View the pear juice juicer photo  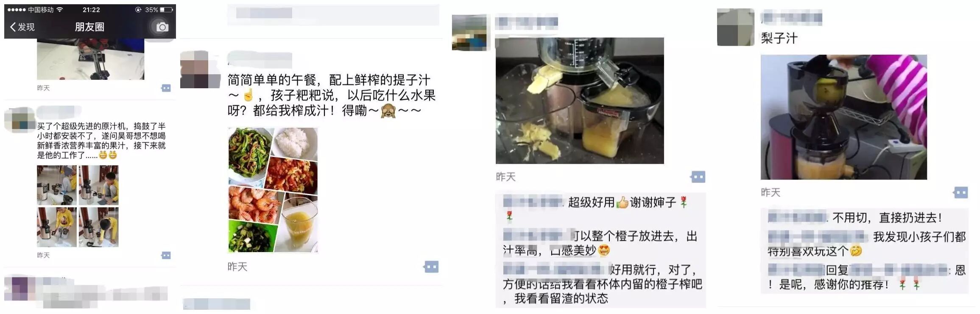843,117
